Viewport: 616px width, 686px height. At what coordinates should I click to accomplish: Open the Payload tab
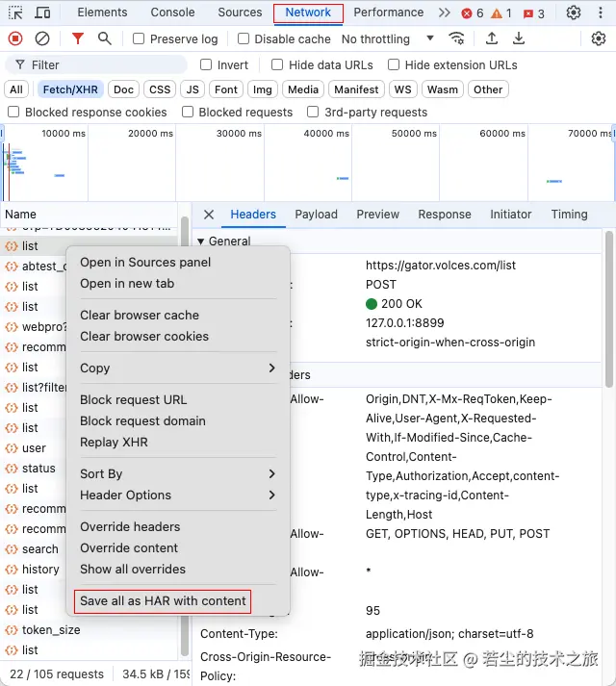click(316, 215)
